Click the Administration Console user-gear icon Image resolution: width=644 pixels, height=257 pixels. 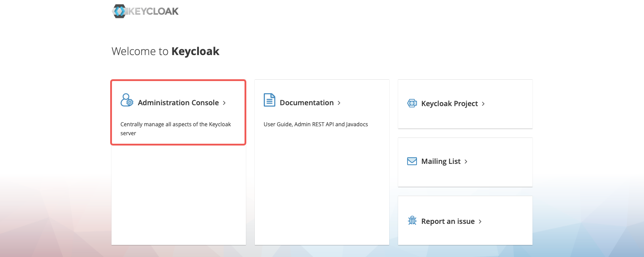tap(127, 100)
